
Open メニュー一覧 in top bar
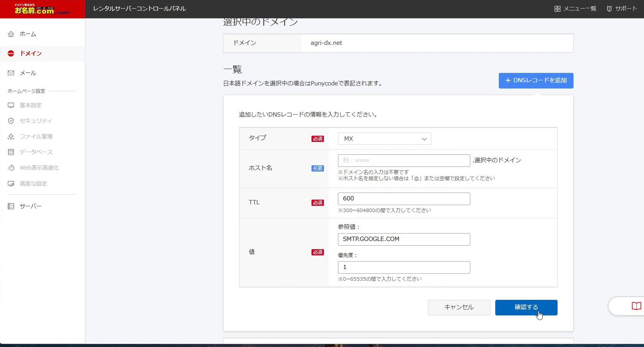[575, 9]
